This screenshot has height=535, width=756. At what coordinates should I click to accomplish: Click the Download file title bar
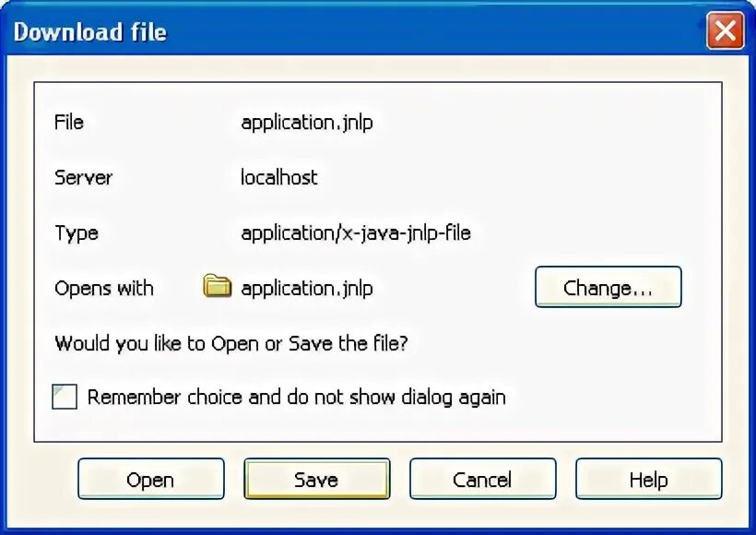(x=369, y=32)
